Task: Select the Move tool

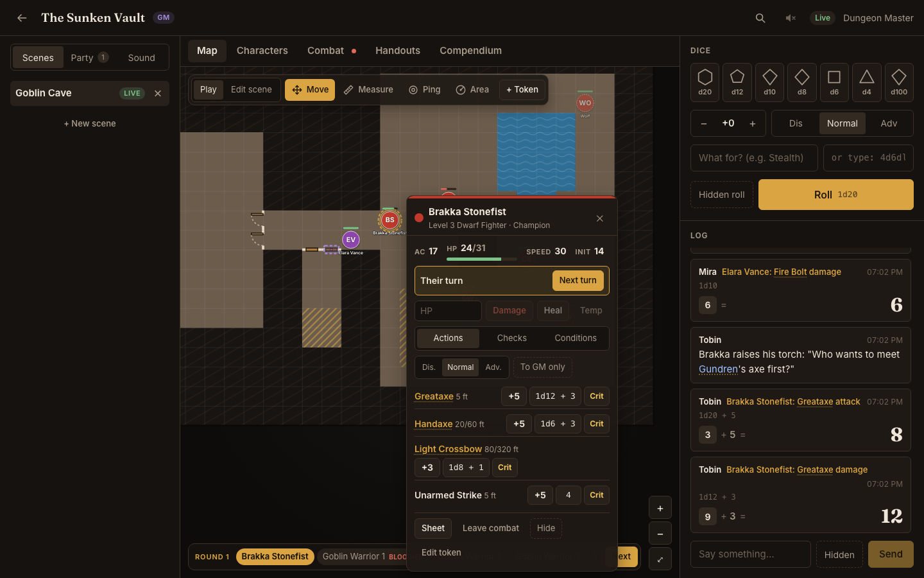Action: pos(310,90)
